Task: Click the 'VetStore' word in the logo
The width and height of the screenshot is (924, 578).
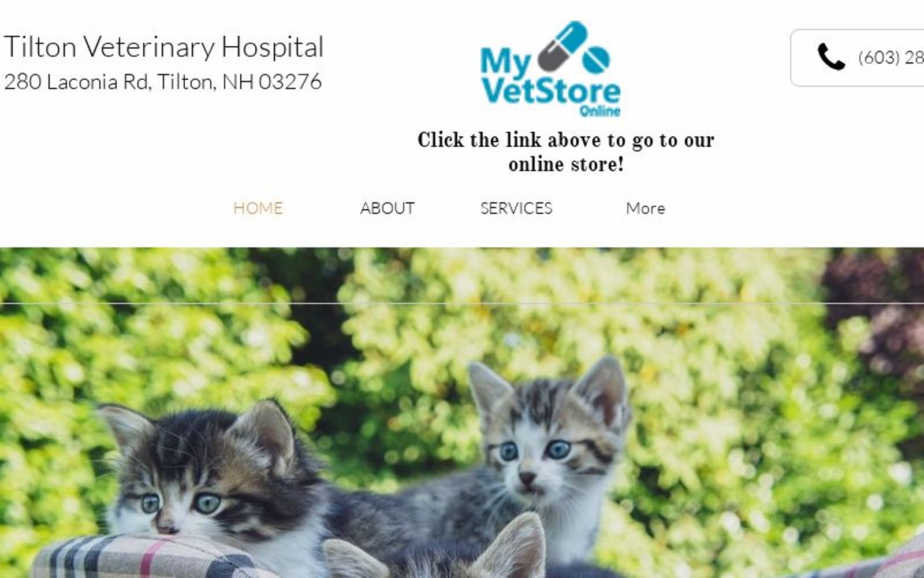Action: click(x=550, y=91)
